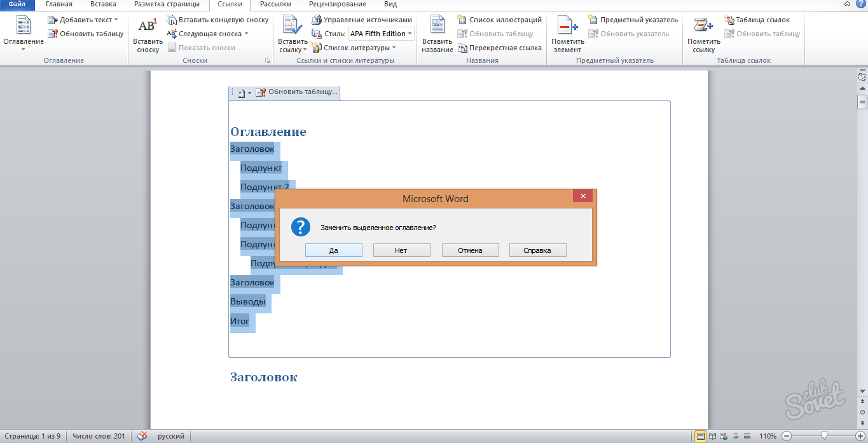Click Вставить сноску footnote icon

[x=148, y=26]
